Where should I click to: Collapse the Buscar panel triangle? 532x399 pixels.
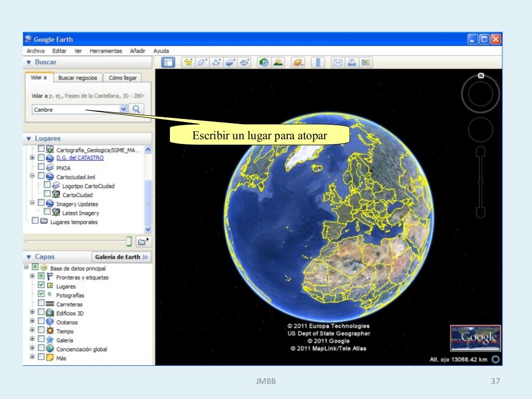click(29, 62)
